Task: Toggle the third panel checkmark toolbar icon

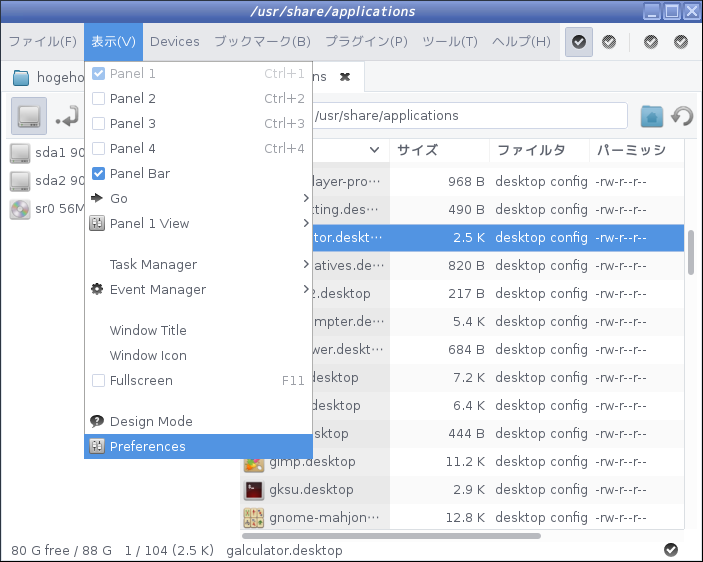Action: click(651, 42)
